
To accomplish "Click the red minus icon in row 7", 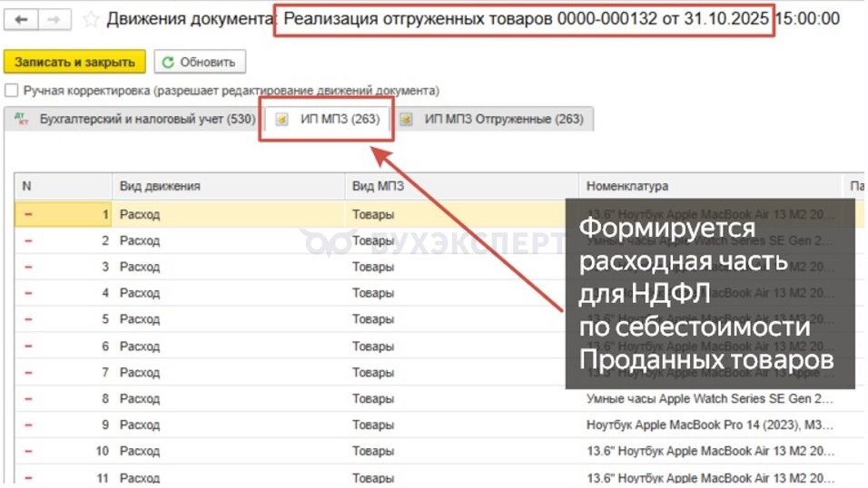I will pyautogui.click(x=28, y=373).
